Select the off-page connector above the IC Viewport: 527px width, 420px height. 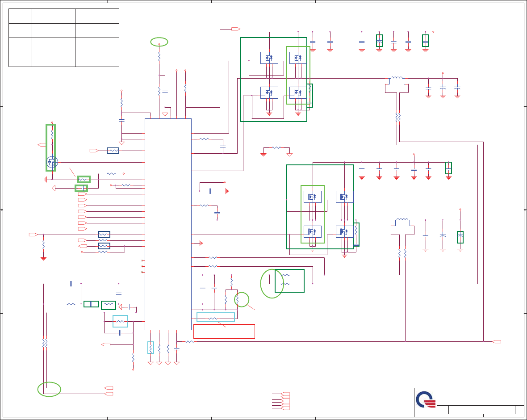(236, 29)
